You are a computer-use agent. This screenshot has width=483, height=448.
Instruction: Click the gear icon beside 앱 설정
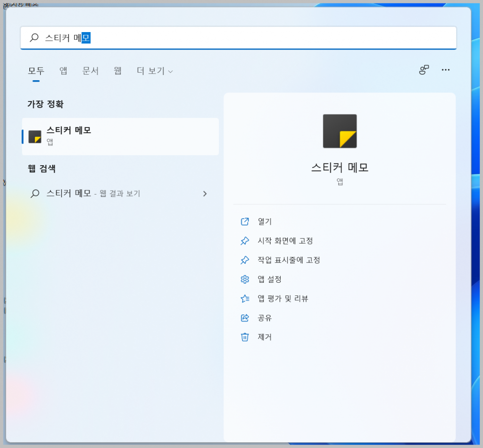point(245,279)
